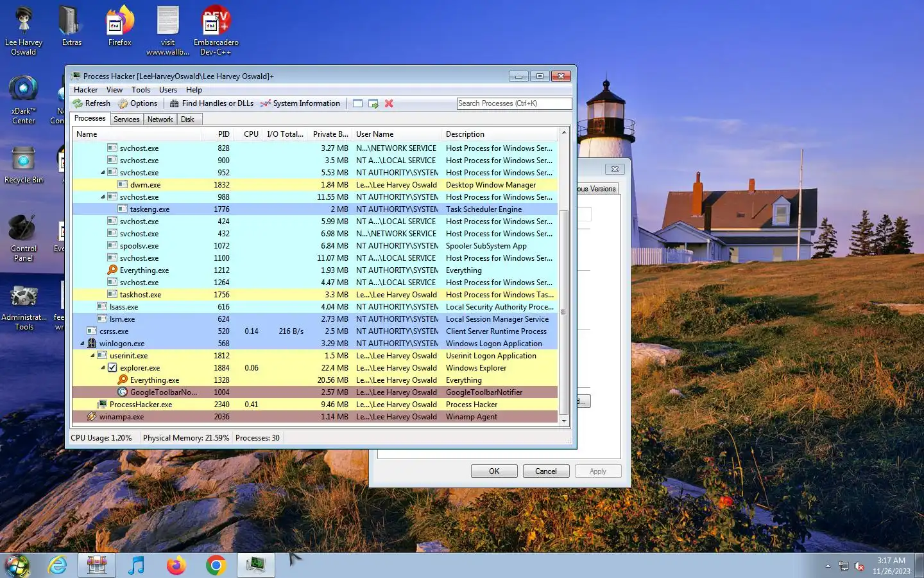Select the Previous Versions tab in dialog
This screenshot has height=578, width=924.
[x=597, y=189]
